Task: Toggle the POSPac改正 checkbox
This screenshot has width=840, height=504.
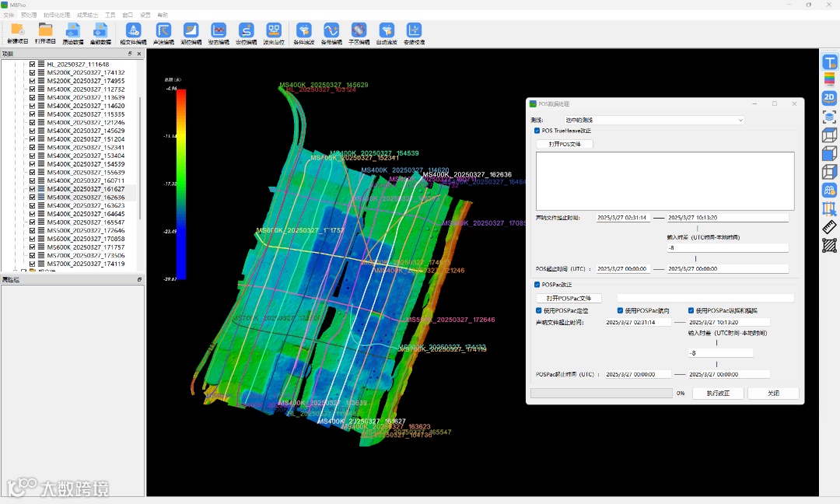Action: coord(537,285)
